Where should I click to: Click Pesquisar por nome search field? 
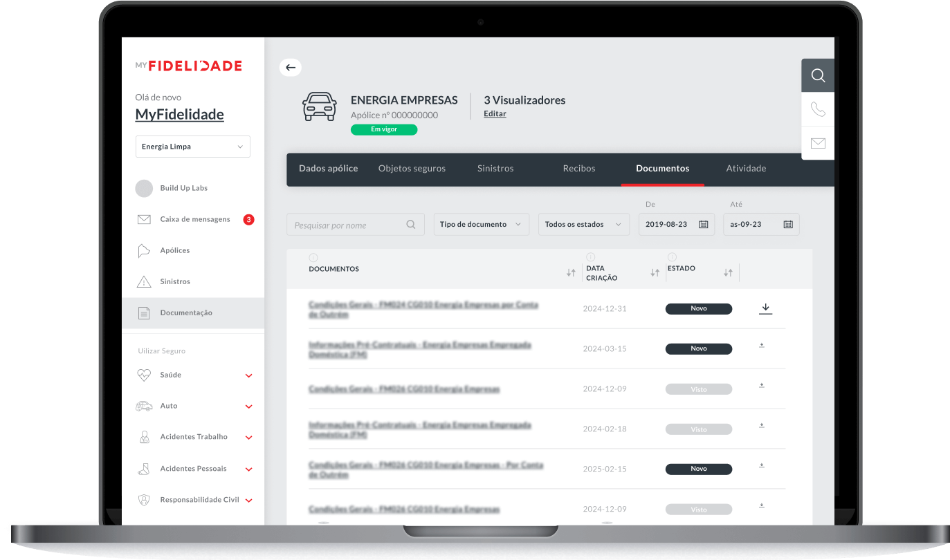coord(356,224)
